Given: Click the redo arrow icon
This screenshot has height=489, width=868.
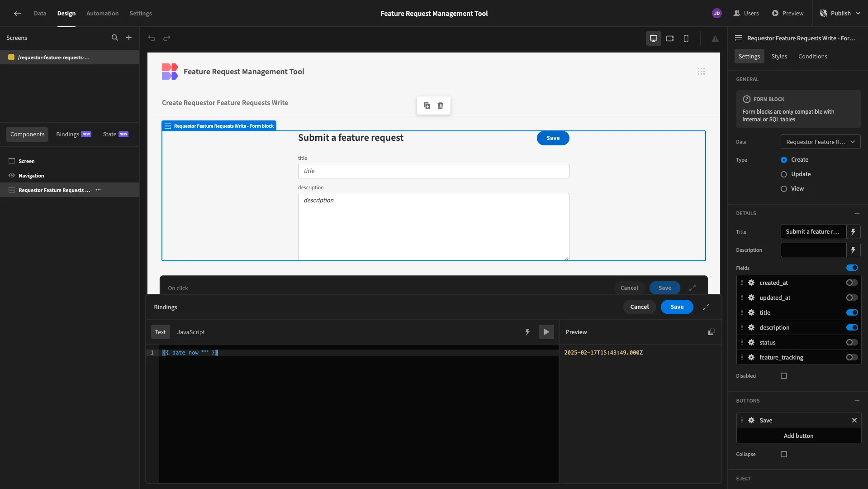Looking at the screenshot, I should click(x=167, y=38).
